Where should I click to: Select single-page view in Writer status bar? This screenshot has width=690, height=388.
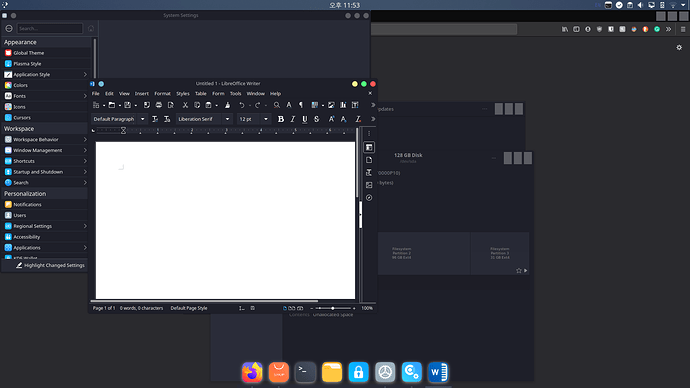(285, 308)
